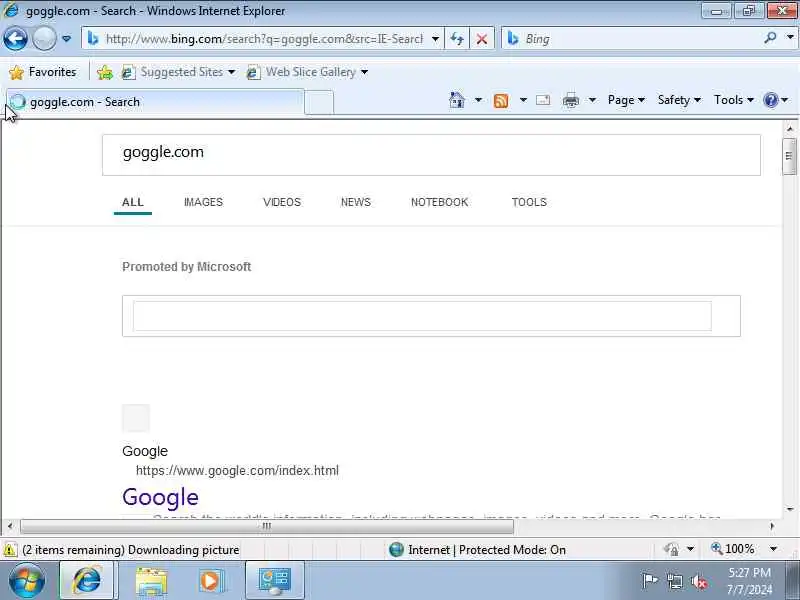Image resolution: width=800 pixels, height=600 pixels.
Task: Click Internet Explorer taskbar icon
Action: (88, 580)
